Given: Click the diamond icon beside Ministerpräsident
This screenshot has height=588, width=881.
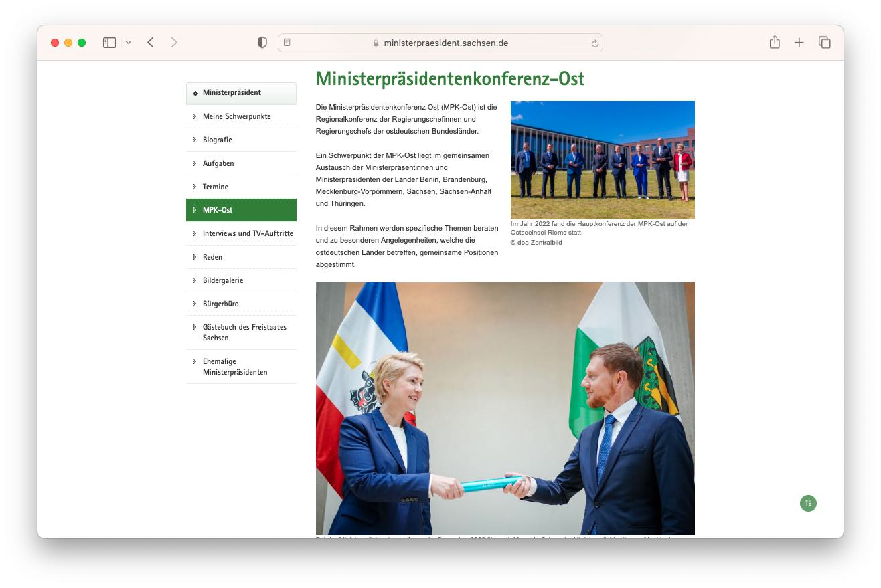Looking at the screenshot, I should [195, 93].
